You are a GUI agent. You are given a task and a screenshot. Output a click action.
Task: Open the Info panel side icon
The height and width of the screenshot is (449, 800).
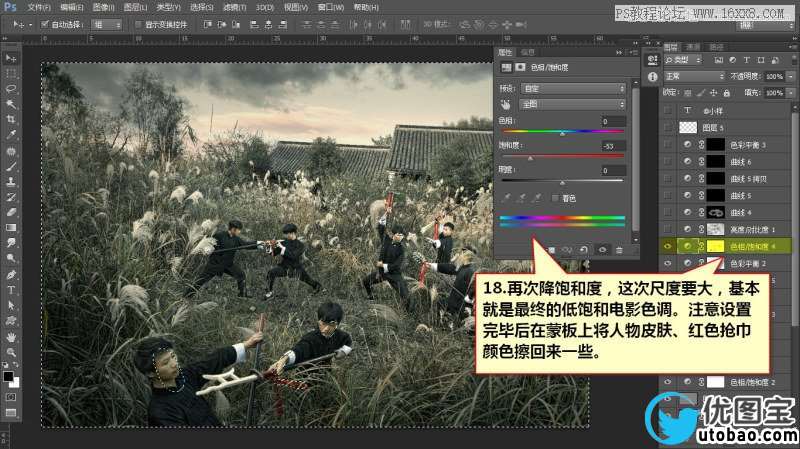tap(652, 77)
